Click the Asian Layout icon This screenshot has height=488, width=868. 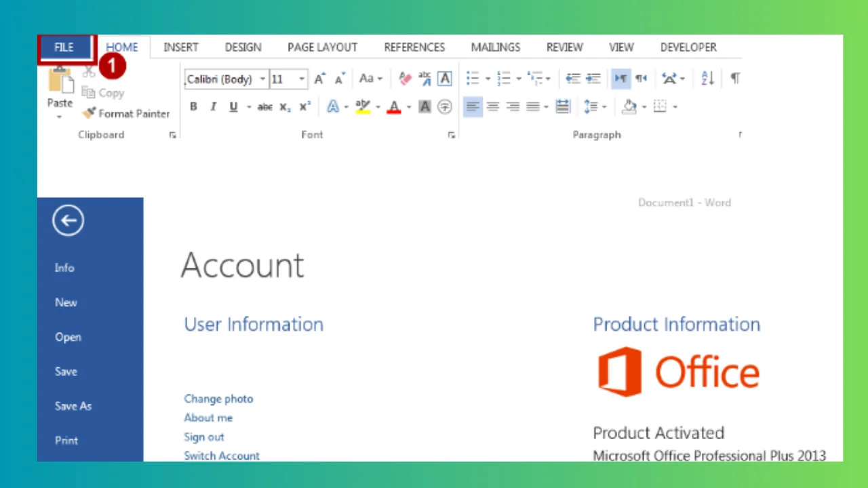point(670,79)
